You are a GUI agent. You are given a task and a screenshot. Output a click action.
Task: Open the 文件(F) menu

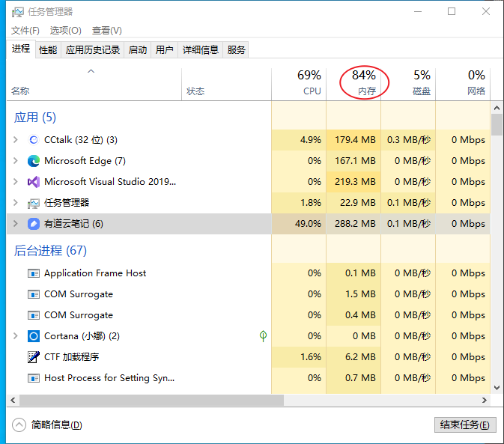point(25,31)
